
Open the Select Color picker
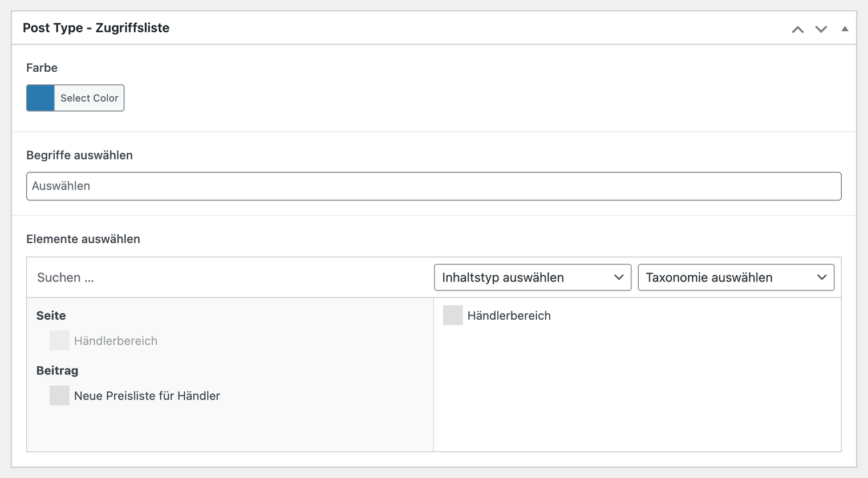coord(90,98)
